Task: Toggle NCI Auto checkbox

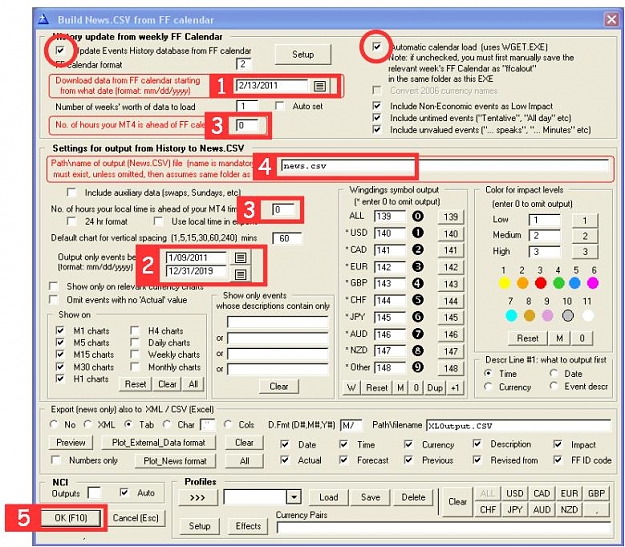Action: coord(124,492)
